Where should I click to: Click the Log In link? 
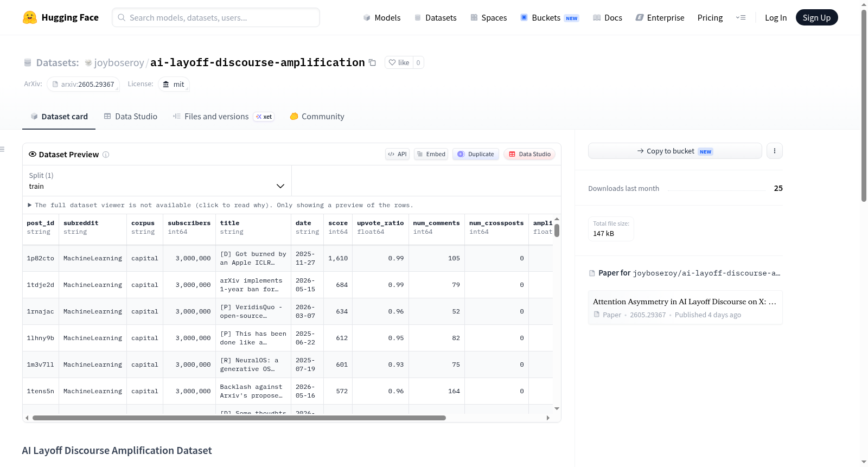point(776,17)
